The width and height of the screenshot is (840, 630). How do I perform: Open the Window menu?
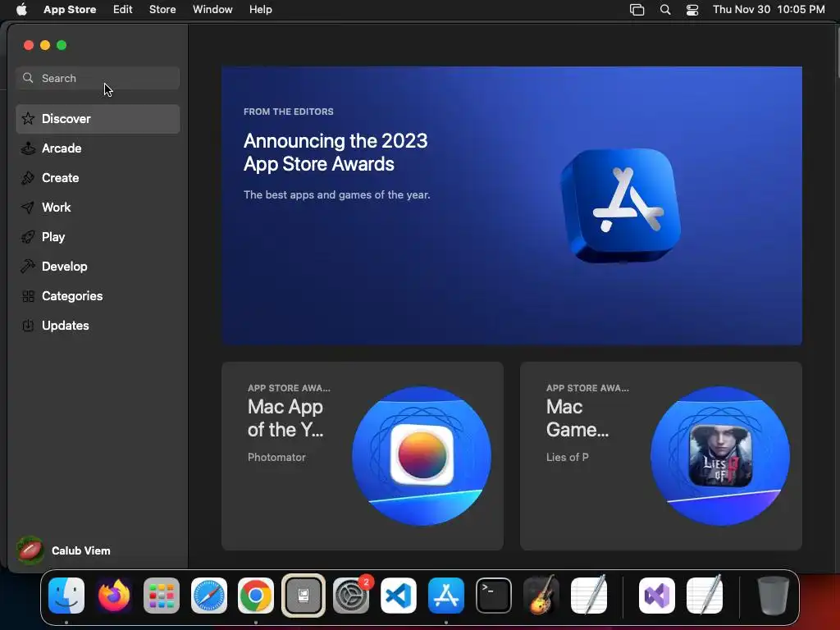tap(212, 9)
